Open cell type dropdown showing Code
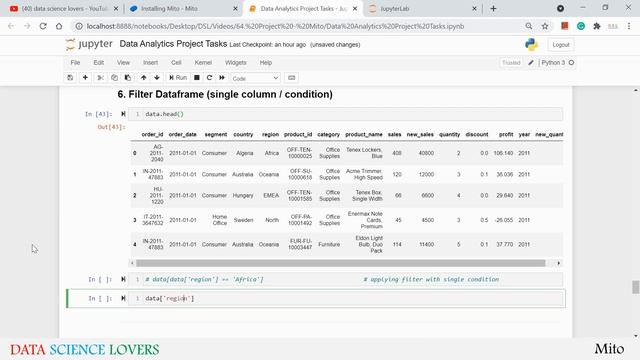 pos(256,78)
